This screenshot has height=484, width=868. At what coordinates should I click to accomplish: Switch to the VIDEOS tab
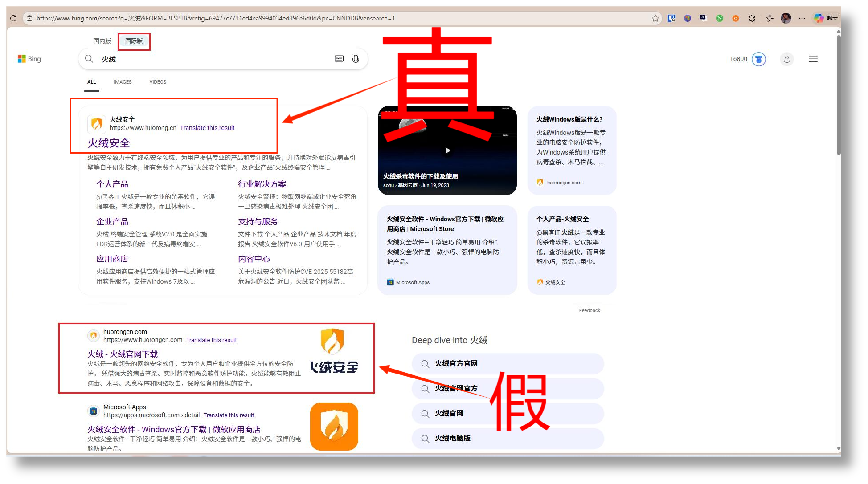[x=157, y=81]
